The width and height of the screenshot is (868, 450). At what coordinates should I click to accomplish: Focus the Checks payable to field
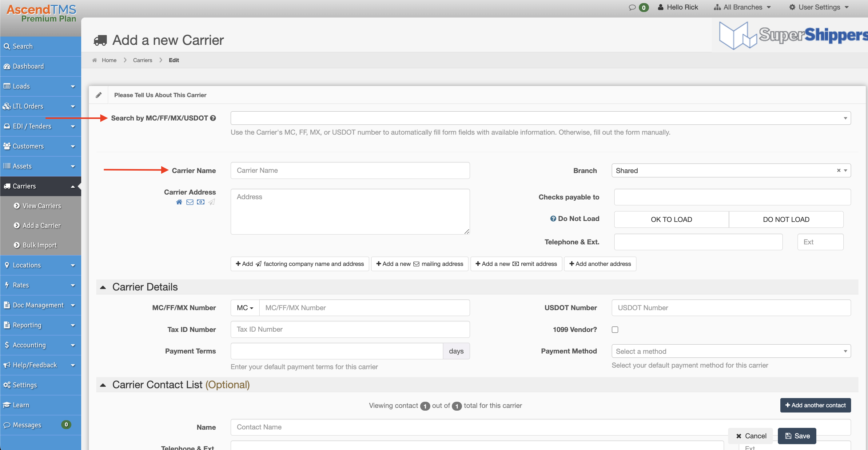[x=732, y=197]
